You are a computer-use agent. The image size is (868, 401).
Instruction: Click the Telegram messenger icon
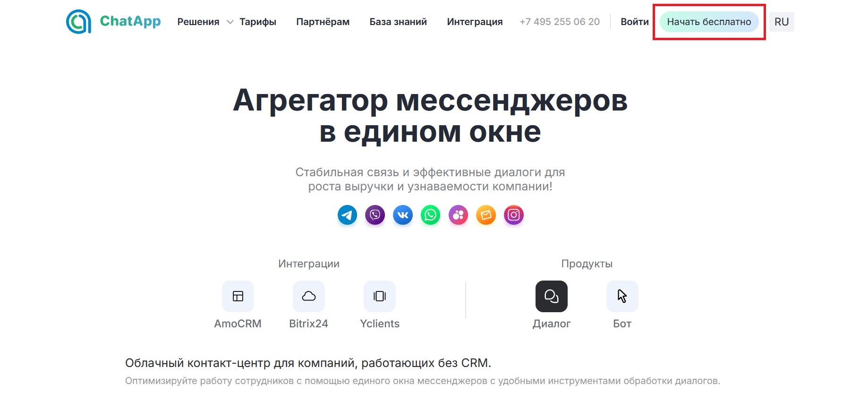click(x=347, y=215)
